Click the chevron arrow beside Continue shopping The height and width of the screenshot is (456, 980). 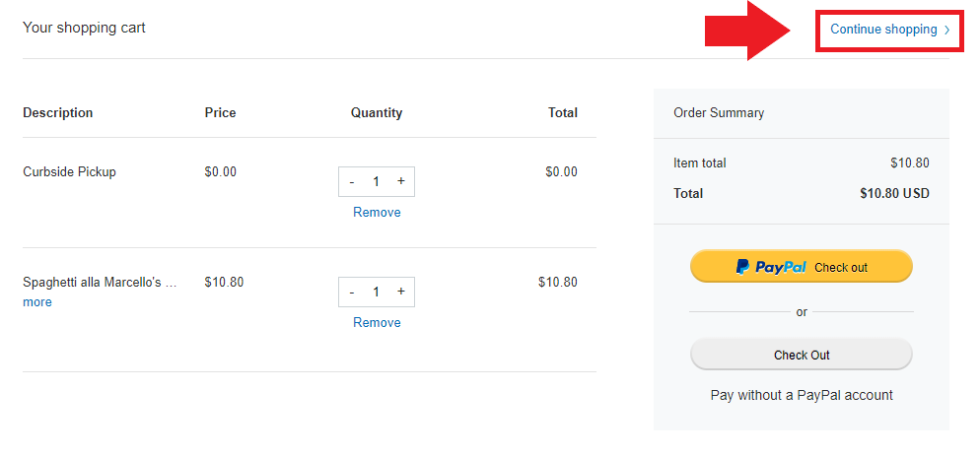946,30
